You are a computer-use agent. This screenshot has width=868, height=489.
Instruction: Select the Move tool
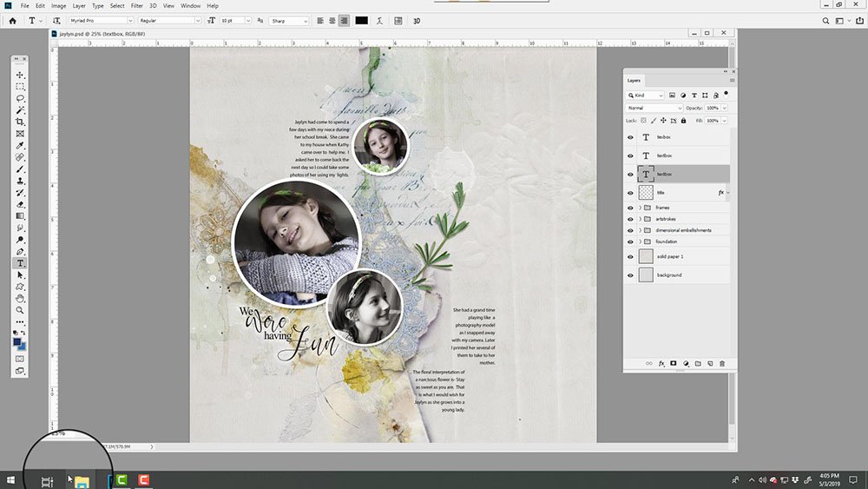click(20, 75)
